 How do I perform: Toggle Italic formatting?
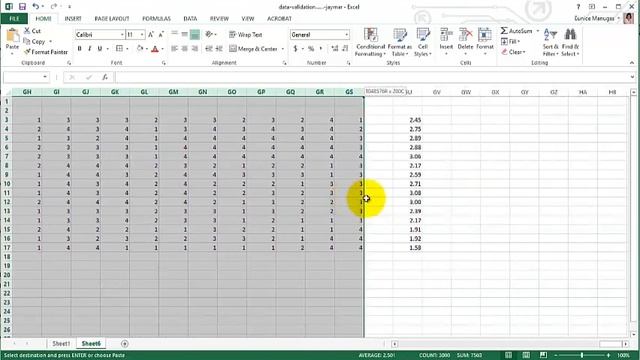tap(89, 49)
